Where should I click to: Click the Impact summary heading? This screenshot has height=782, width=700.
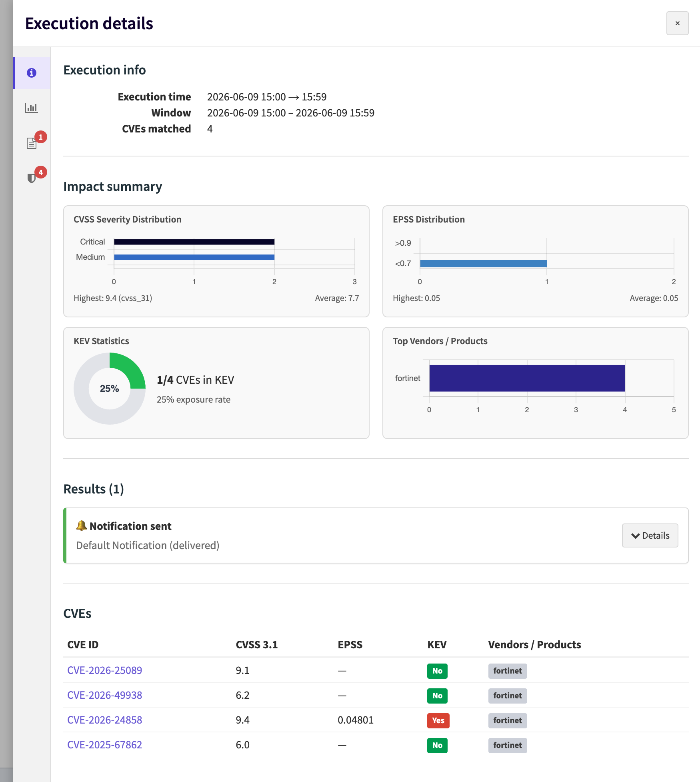click(x=112, y=186)
